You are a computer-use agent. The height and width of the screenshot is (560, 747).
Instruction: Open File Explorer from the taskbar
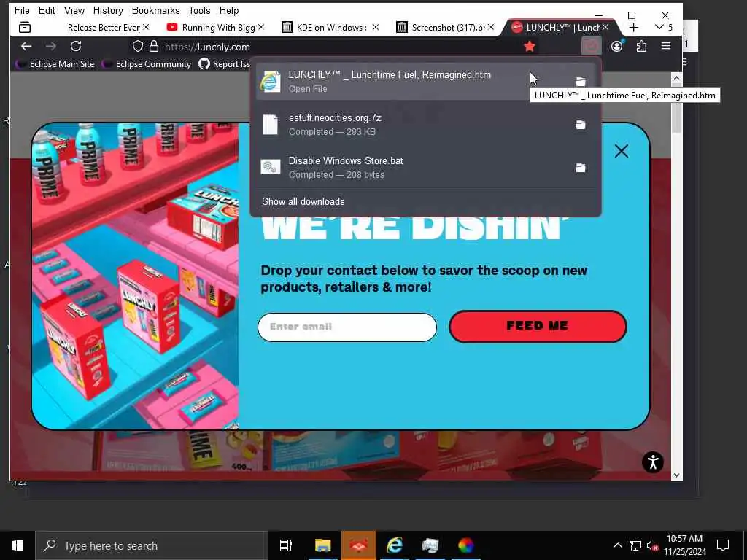322,545
